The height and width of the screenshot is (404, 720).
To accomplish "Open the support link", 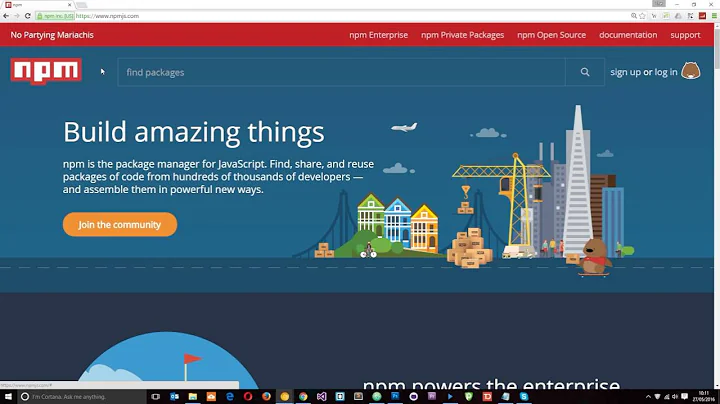I will [685, 35].
